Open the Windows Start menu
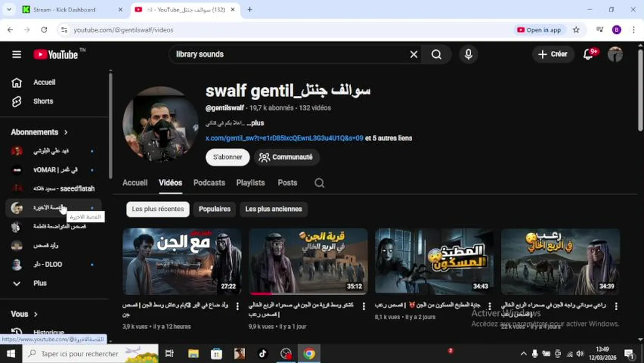 coord(11,353)
